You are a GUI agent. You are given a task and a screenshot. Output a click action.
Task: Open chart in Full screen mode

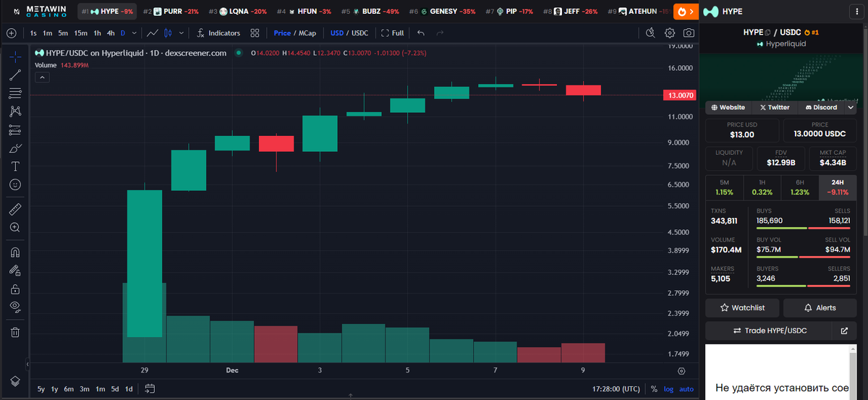click(392, 33)
